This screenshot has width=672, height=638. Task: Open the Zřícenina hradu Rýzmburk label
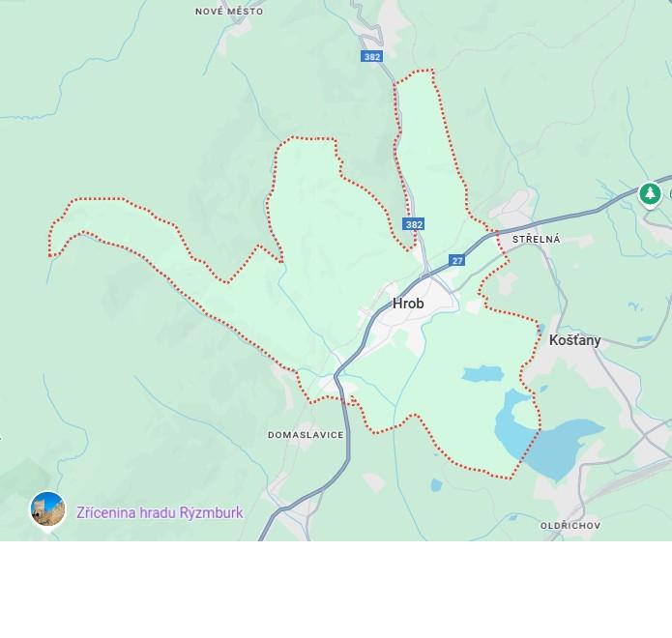pyautogui.click(x=160, y=512)
